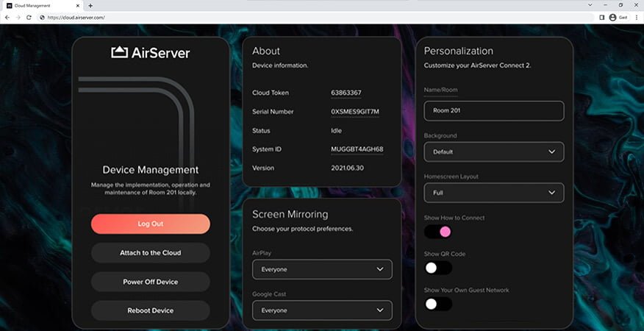
Task: Open the Guest profile menu
Action: [618, 18]
